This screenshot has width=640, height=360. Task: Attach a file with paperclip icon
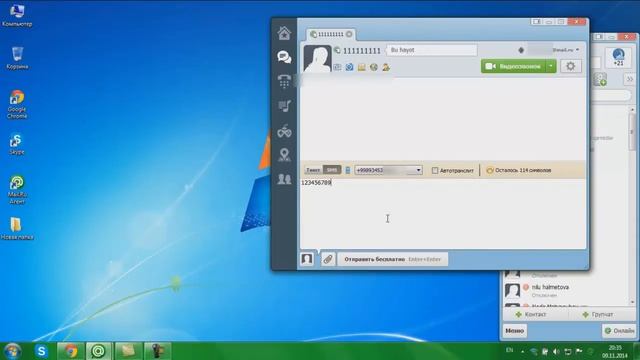point(328,259)
